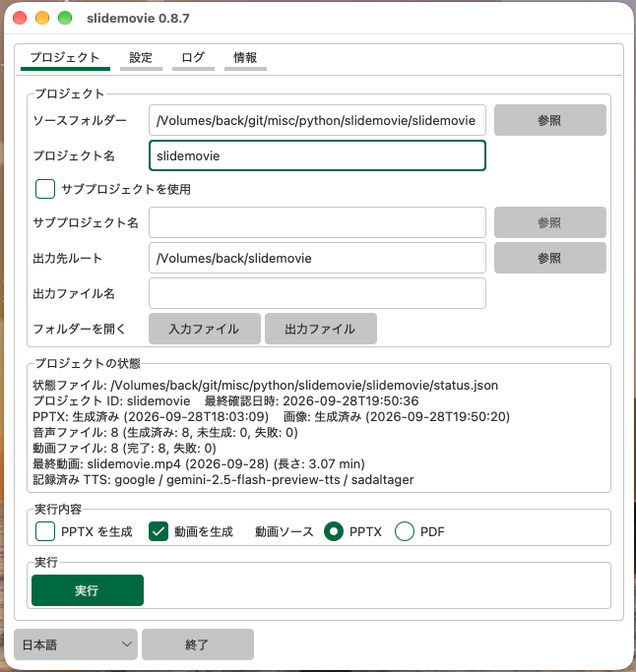This screenshot has width=636, height=672.
Task: Click the 状態ファイル path text line
Action: (266, 386)
